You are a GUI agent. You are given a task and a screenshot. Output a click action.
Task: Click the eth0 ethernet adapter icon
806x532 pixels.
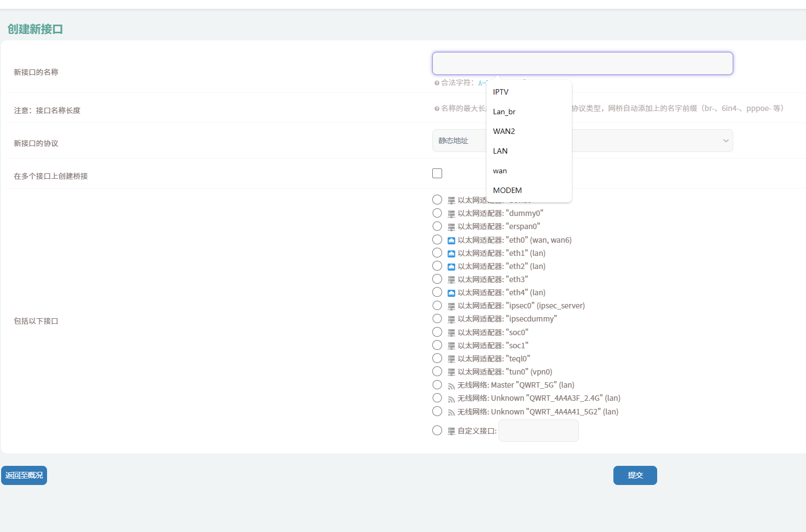click(451, 241)
